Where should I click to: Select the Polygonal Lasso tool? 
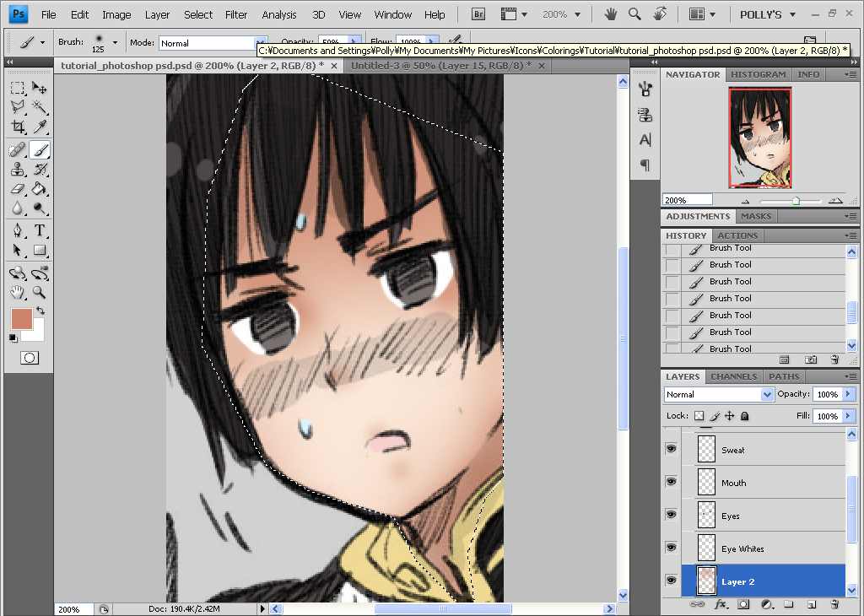pyautogui.click(x=17, y=106)
